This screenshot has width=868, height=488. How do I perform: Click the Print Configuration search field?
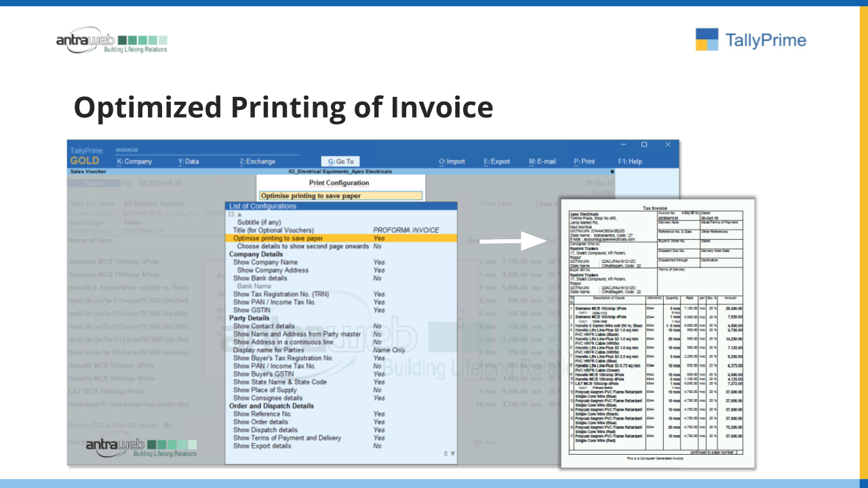coord(340,196)
